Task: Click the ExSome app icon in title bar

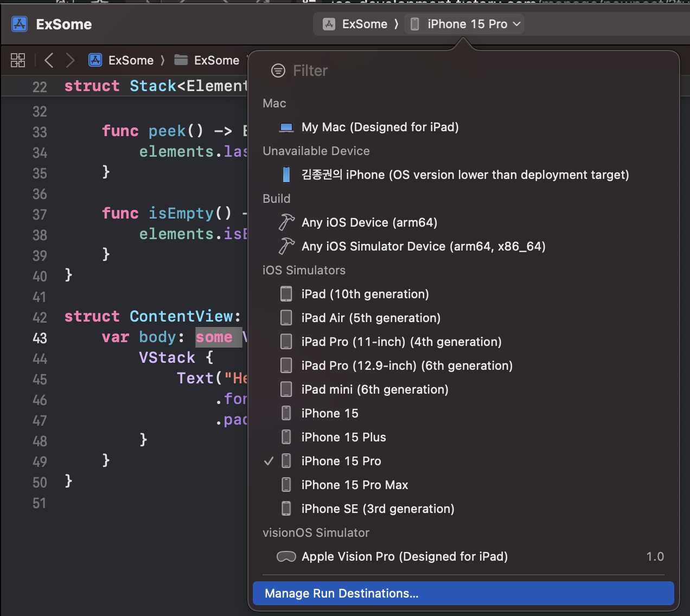Action: [x=20, y=24]
